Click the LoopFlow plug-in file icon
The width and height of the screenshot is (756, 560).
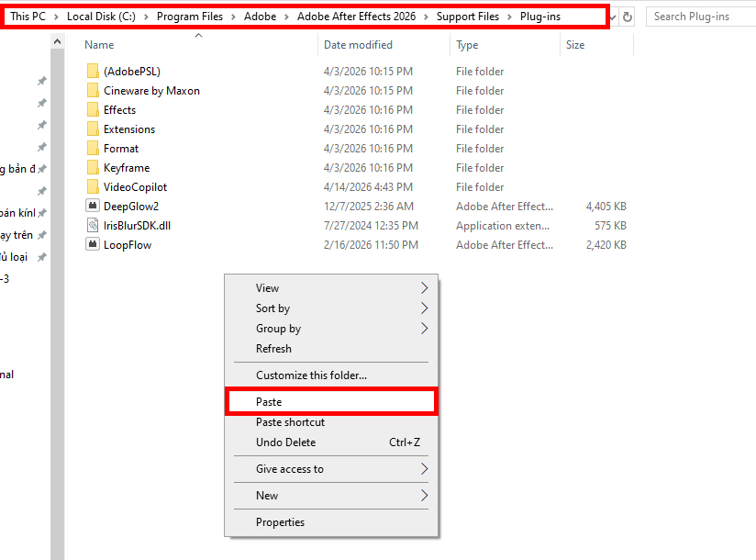tap(93, 244)
